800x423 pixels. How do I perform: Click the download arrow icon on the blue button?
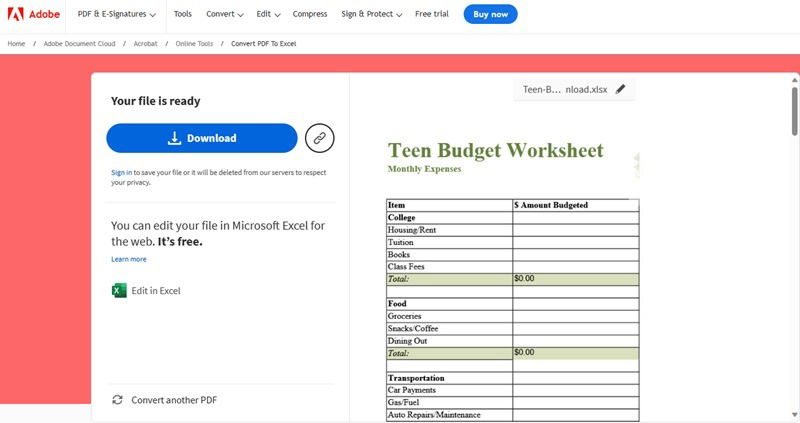point(174,138)
